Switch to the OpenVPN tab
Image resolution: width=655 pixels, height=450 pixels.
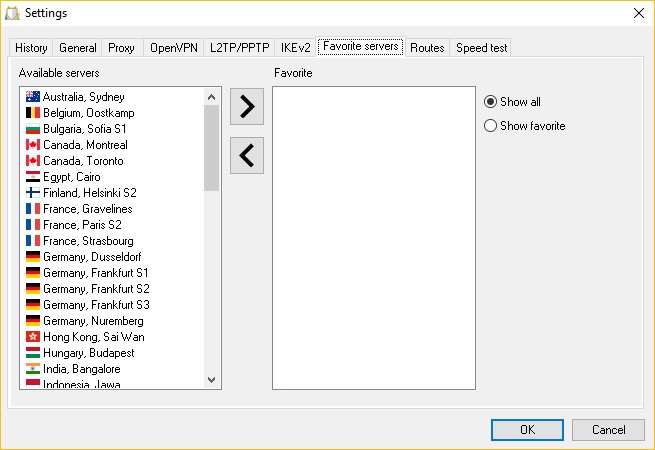point(174,48)
